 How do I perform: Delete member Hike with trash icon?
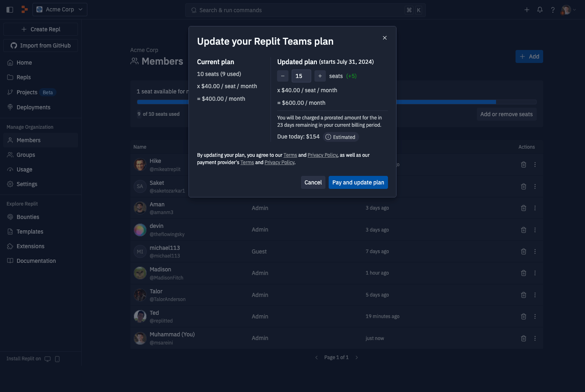coord(524,165)
